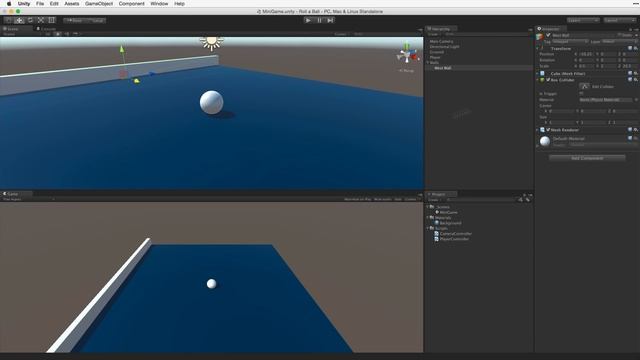Open the Tag dropdown
Image resolution: width=640 pixels, height=360 pixels.
(570, 42)
